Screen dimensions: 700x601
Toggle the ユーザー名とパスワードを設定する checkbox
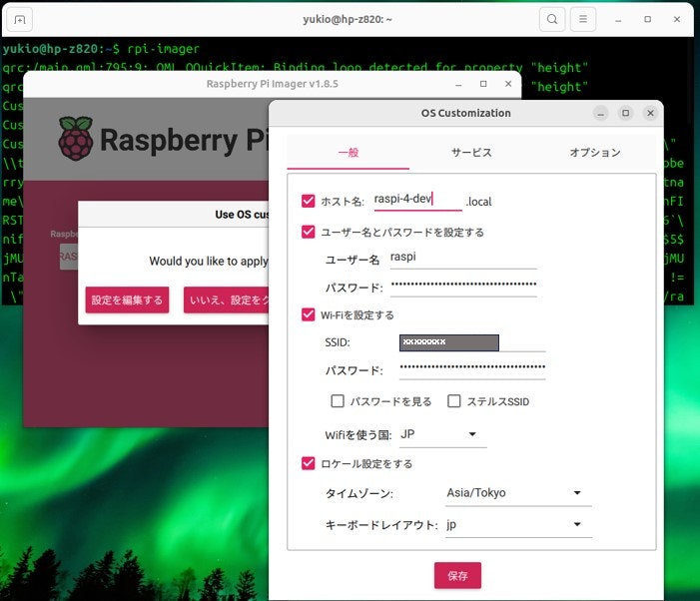point(308,232)
